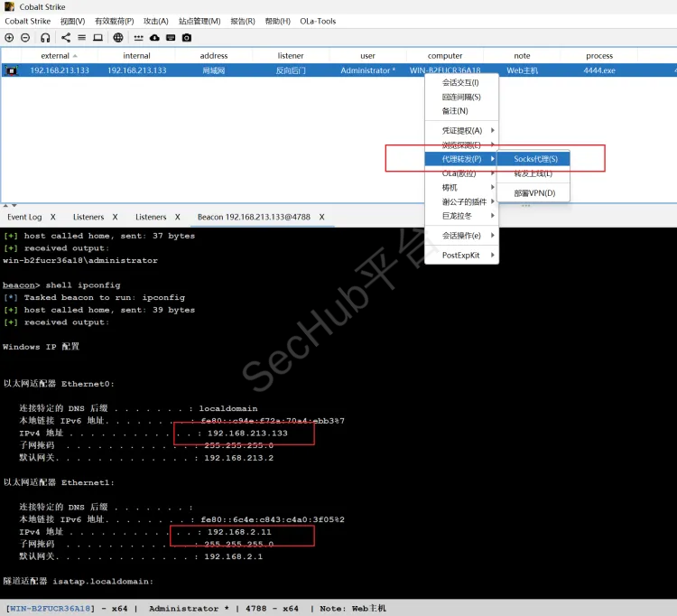Expand the OLa(欧拉) submenu
Image resolution: width=677 pixels, height=616 pixels.
(x=461, y=173)
